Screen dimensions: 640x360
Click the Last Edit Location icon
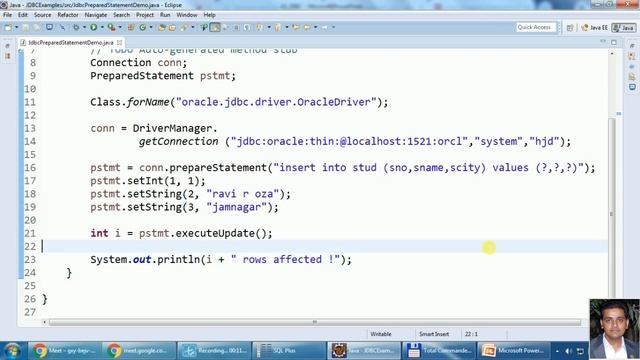point(296,27)
